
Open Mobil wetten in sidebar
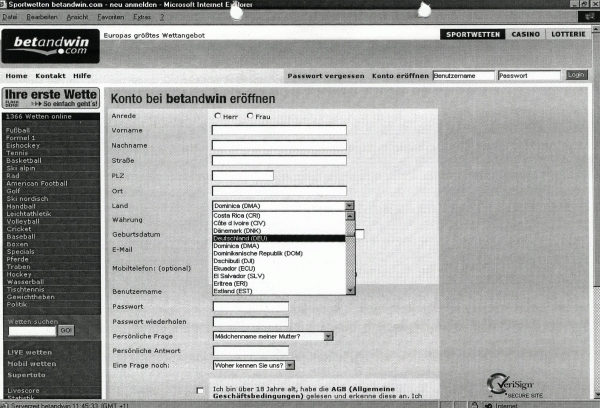(x=32, y=364)
